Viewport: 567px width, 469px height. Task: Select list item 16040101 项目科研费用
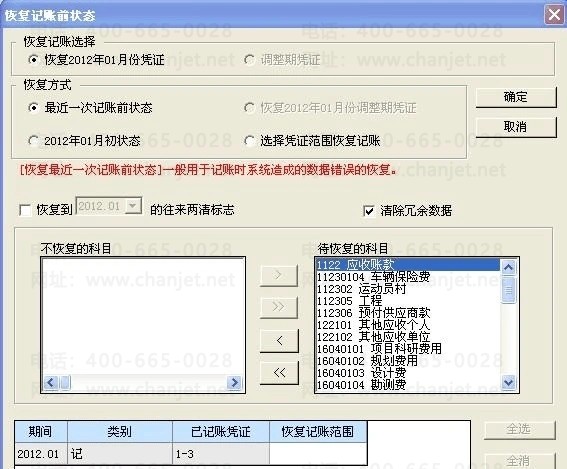coord(408,349)
